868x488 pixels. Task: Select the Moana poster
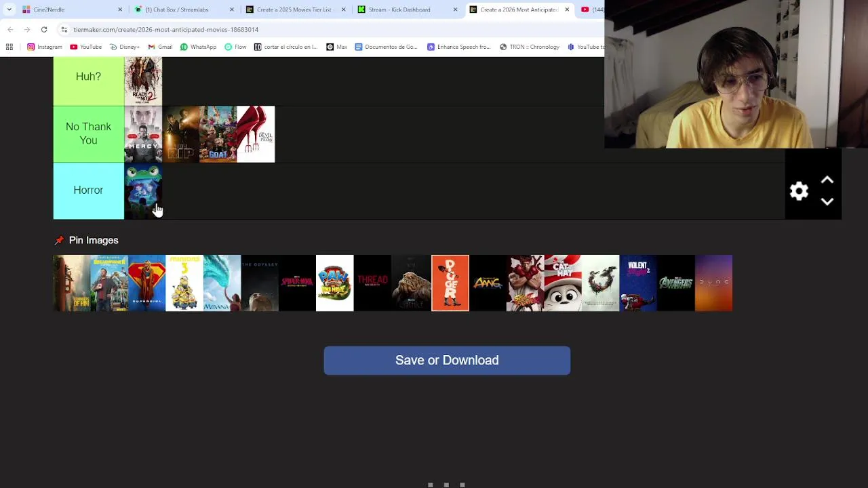coord(222,283)
